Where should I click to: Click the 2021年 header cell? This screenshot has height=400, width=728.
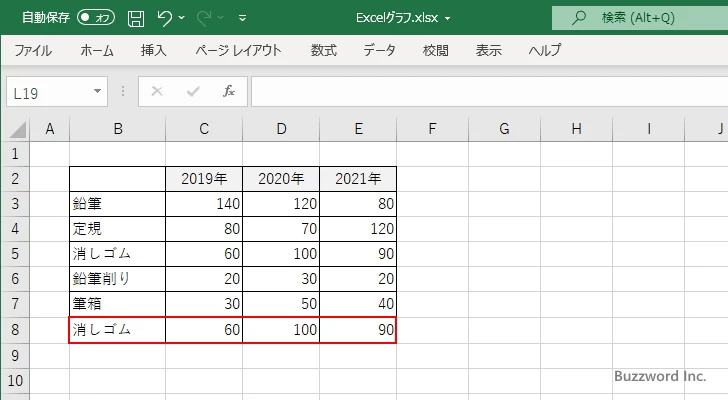tap(358, 179)
